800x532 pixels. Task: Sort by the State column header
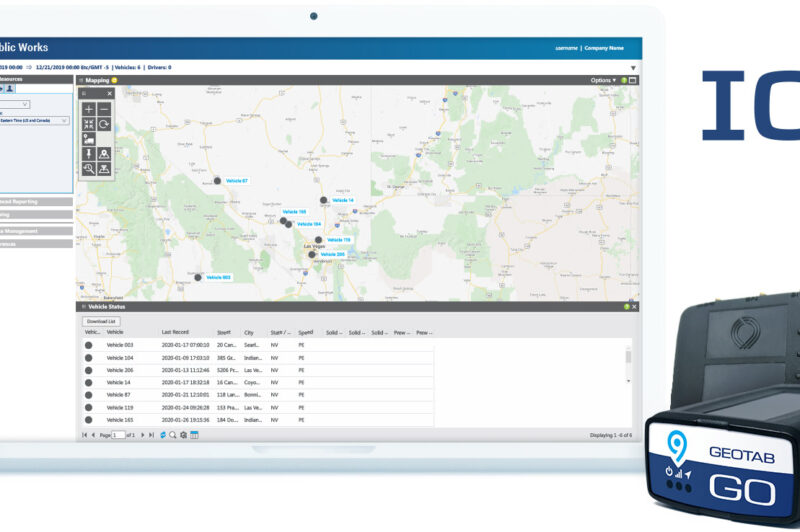[281, 333]
